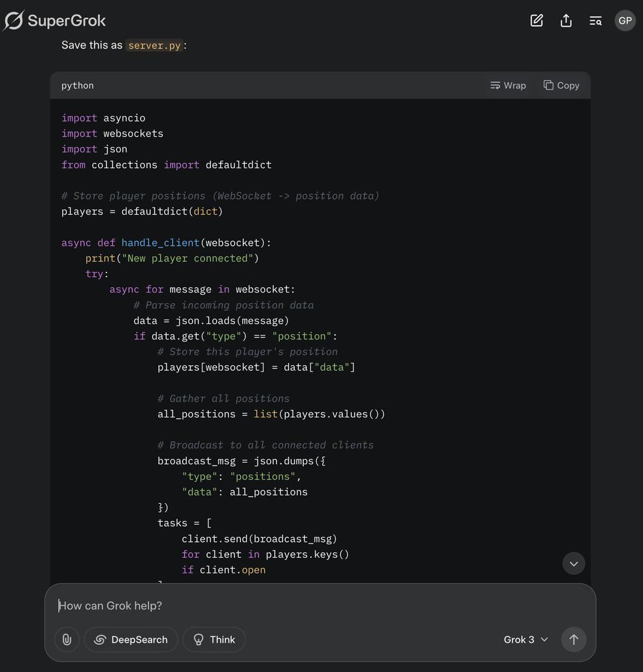Click 'async for message in websocket:' line
Viewport: 643px width, 672px height.
[202, 289]
